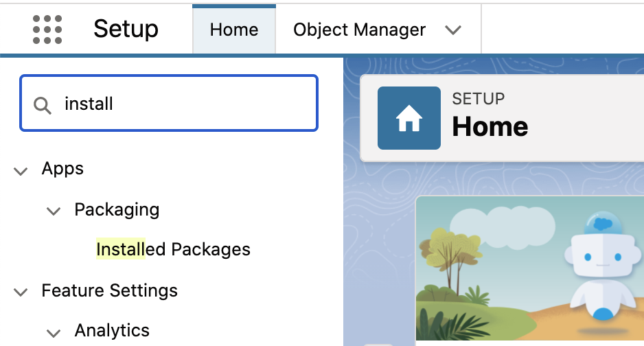Collapse the Packaging subsection chevron
Viewport: 644px width, 346px height.
coord(54,211)
